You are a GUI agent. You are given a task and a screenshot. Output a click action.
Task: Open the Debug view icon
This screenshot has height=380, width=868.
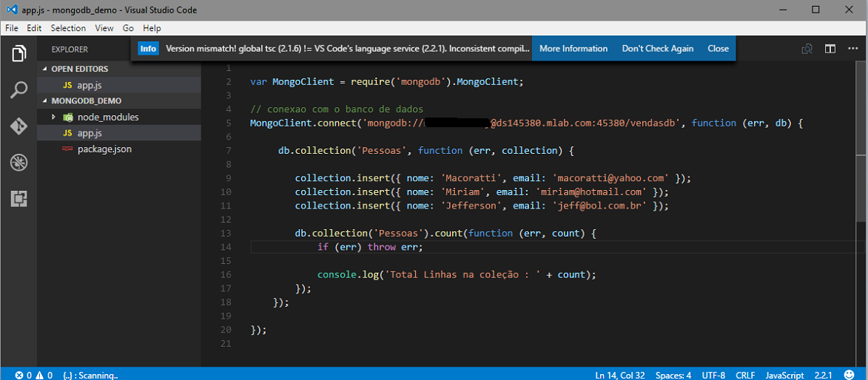tap(19, 163)
